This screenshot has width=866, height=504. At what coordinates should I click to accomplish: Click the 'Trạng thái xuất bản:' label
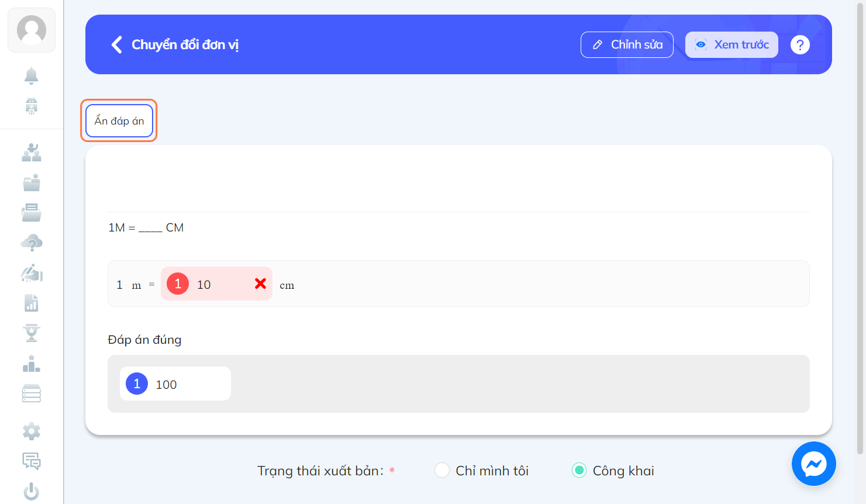click(x=320, y=471)
